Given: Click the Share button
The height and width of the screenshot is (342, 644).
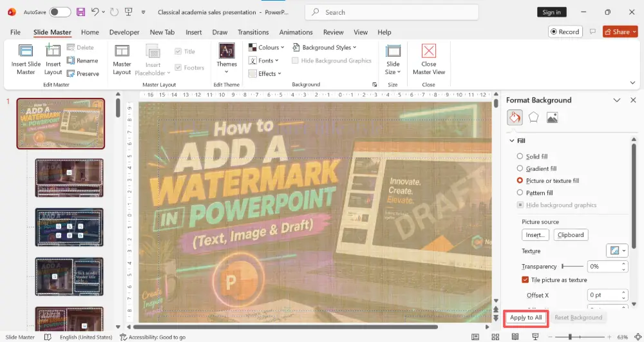Looking at the screenshot, I should coord(620,32).
